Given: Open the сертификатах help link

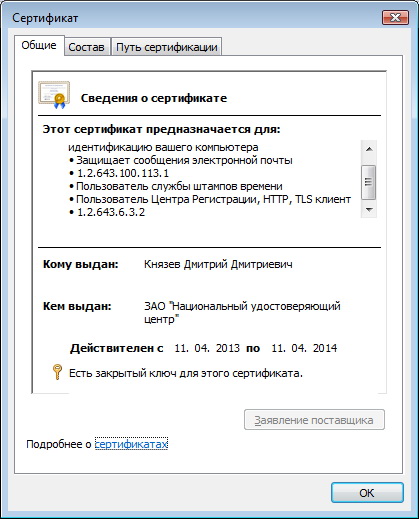Looking at the screenshot, I should point(131,444).
